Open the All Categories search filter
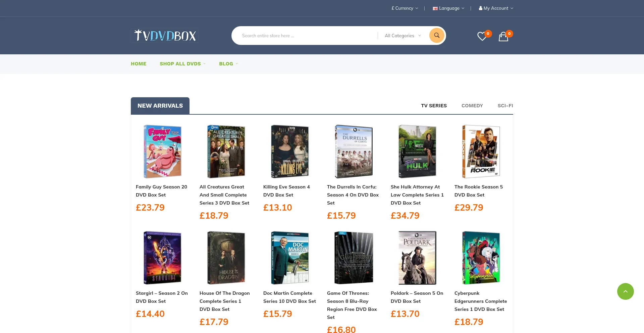Screen dimensions: 644x333 pyautogui.click(x=402, y=36)
